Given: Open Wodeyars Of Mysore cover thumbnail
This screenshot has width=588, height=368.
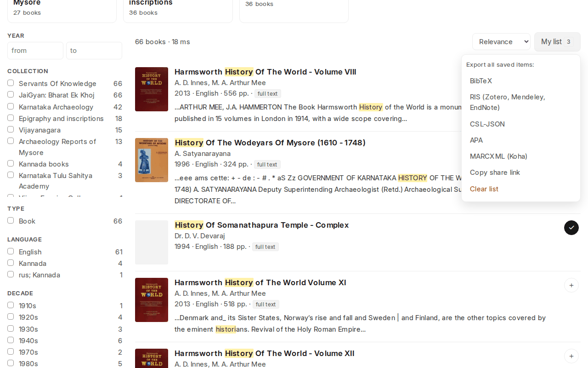Looking at the screenshot, I should click(152, 160).
